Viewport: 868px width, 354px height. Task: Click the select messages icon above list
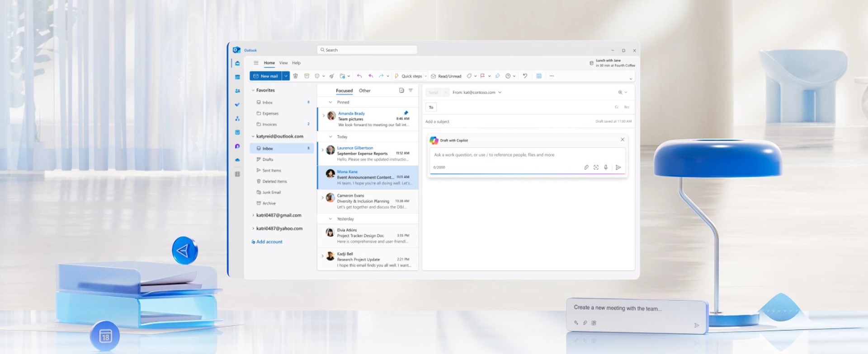click(x=401, y=90)
